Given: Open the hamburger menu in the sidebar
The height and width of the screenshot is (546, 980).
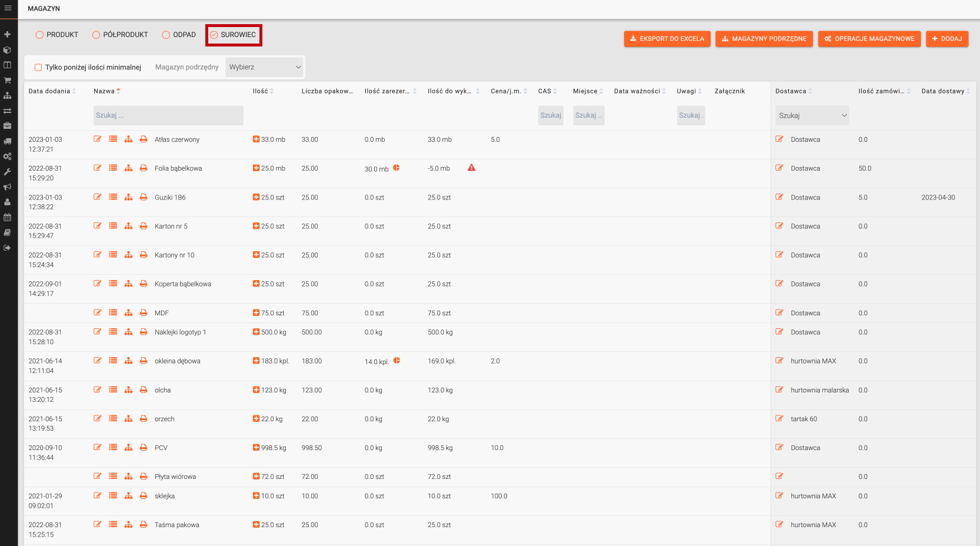Looking at the screenshot, I should pyautogui.click(x=8, y=8).
